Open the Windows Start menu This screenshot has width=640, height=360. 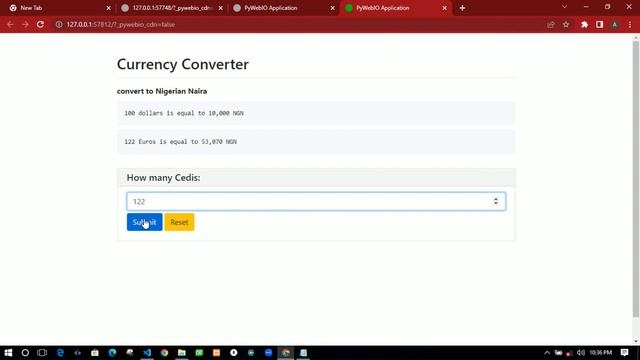8,353
